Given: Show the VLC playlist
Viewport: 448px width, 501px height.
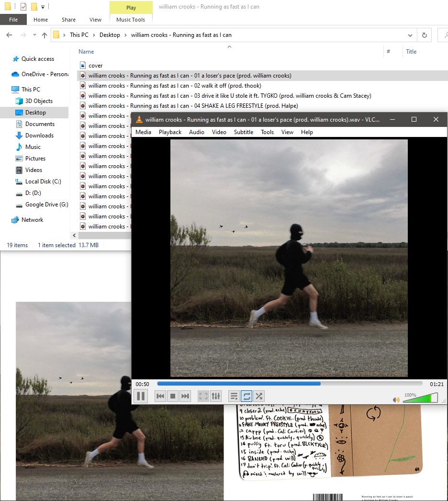Looking at the screenshot, I should tap(234, 396).
